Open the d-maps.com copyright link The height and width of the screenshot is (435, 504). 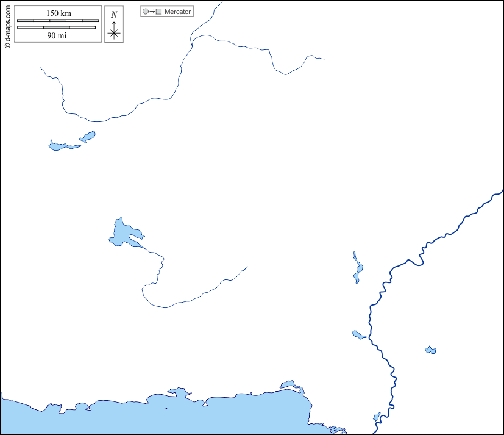(7, 25)
